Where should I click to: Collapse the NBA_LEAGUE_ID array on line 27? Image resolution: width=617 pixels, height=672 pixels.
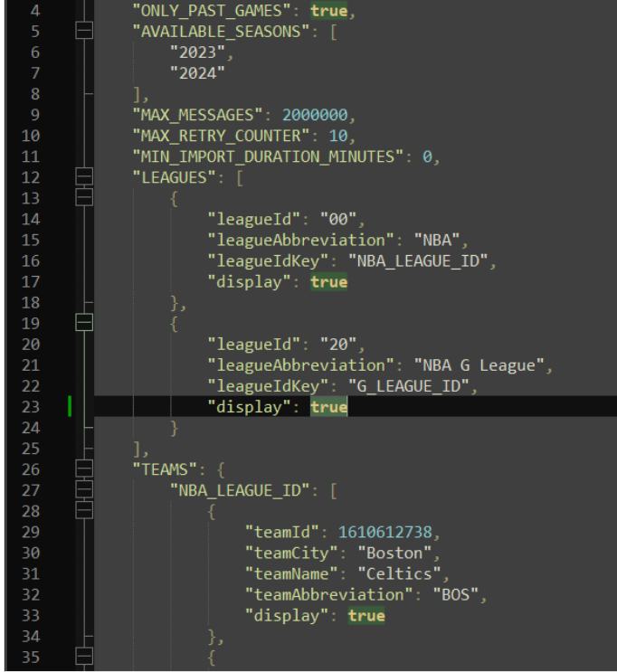coord(84,489)
